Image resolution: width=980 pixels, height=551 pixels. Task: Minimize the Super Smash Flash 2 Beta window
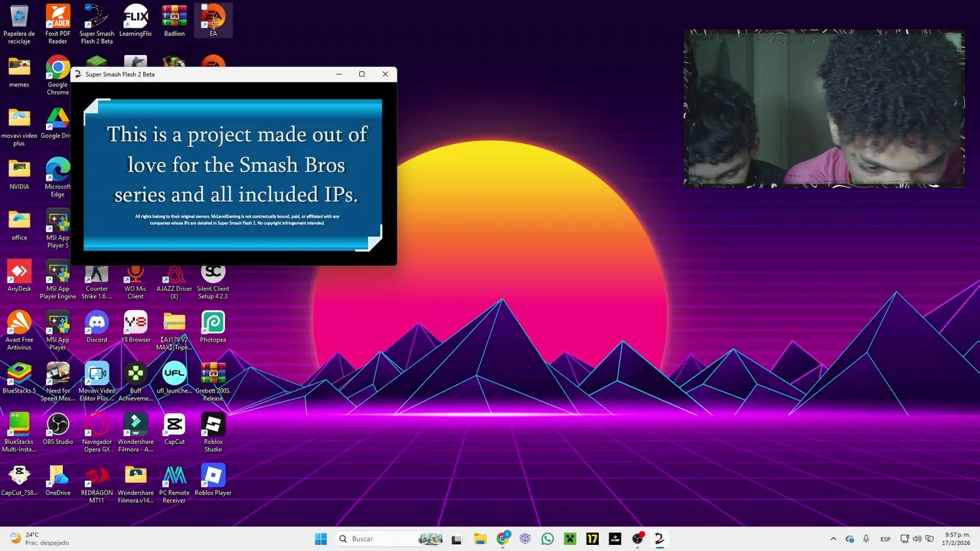tap(338, 74)
